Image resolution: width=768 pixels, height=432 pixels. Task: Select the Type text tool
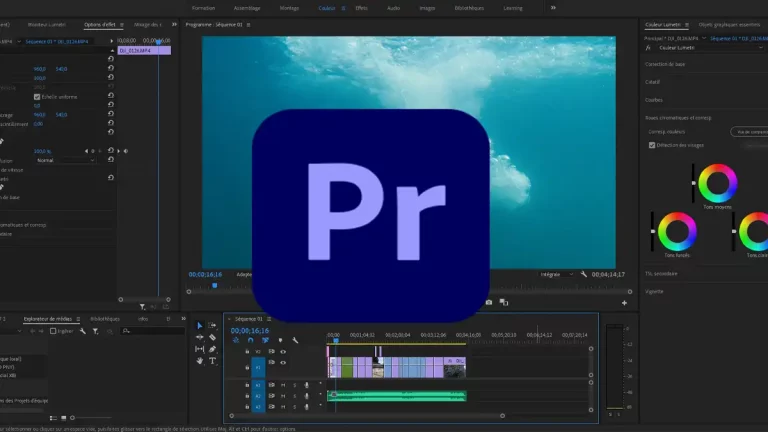pos(213,361)
